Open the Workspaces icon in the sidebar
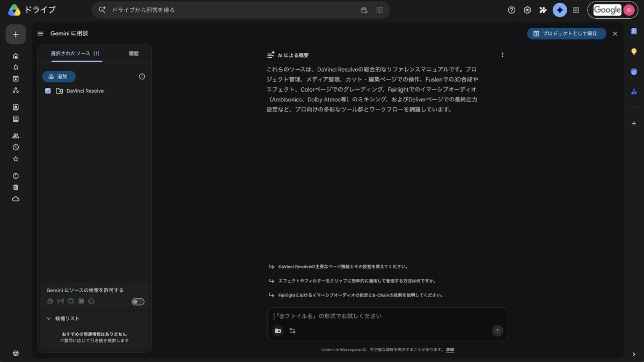 [x=16, y=90]
